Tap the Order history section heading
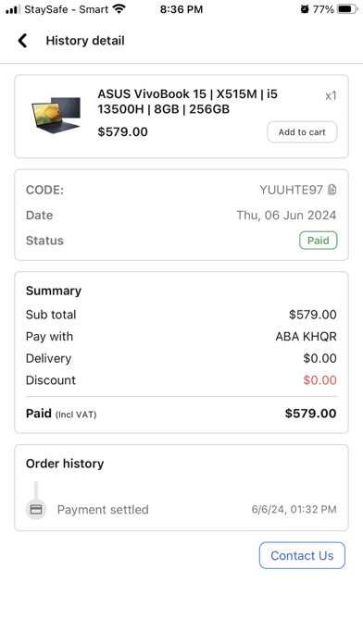 pos(65,464)
